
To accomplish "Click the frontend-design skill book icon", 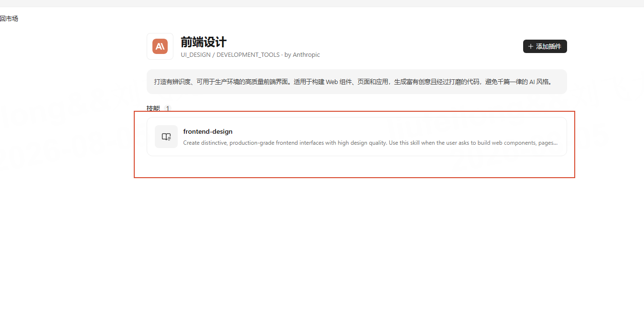I will pyautogui.click(x=166, y=137).
